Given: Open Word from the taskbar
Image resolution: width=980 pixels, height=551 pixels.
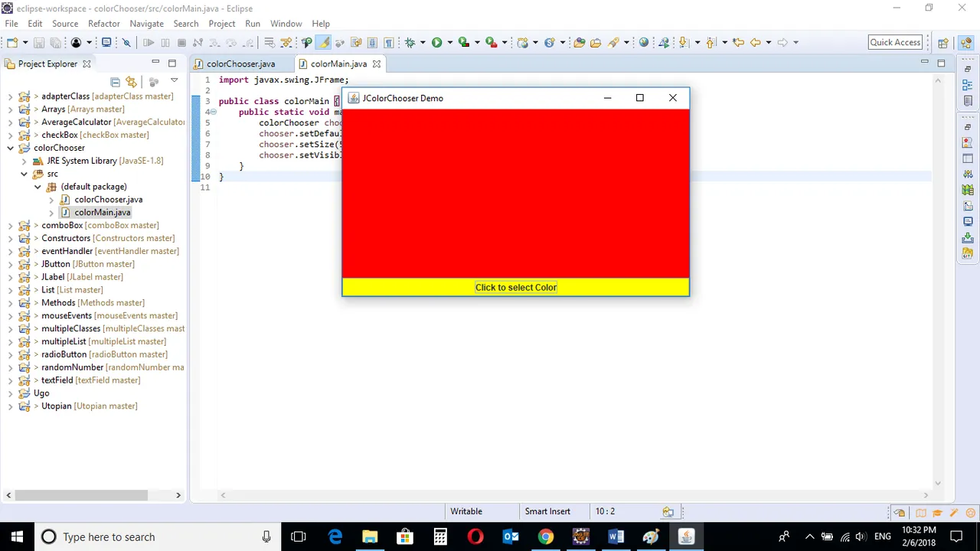Looking at the screenshot, I should [x=616, y=536].
